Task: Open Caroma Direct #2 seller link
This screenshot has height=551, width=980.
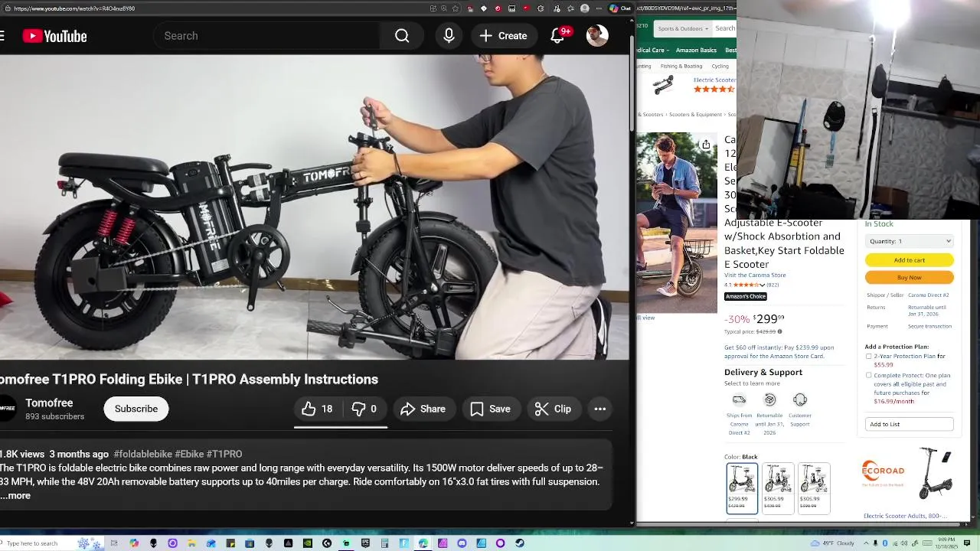Action: click(x=929, y=295)
